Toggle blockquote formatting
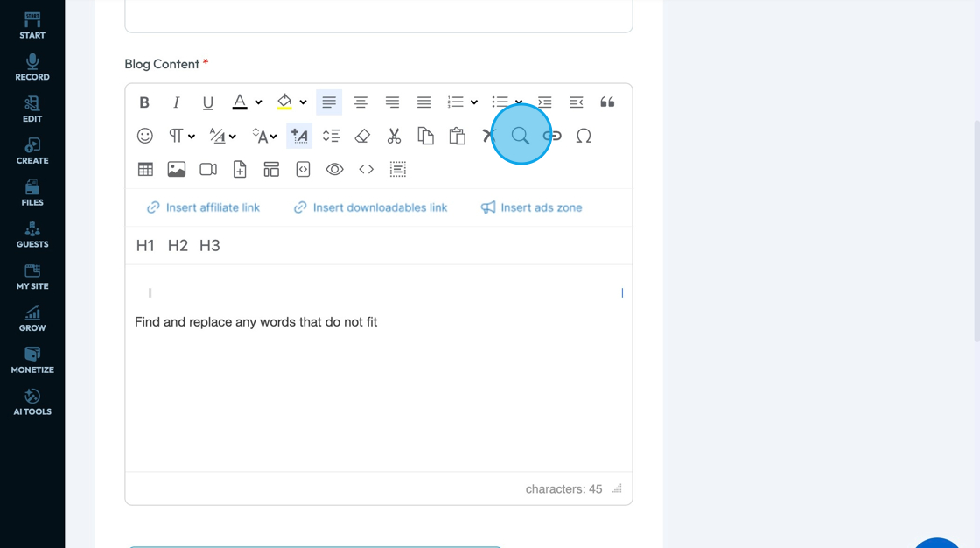 click(607, 102)
